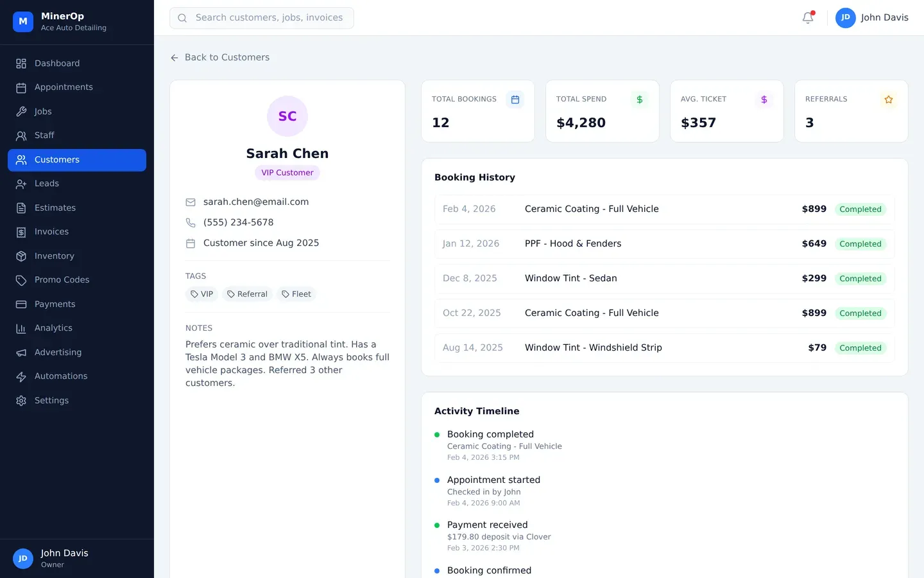This screenshot has width=924, height=578.
Task: Click the email envelope icon beside sarah.chen@email.com
Action: (x=191, y=202)
